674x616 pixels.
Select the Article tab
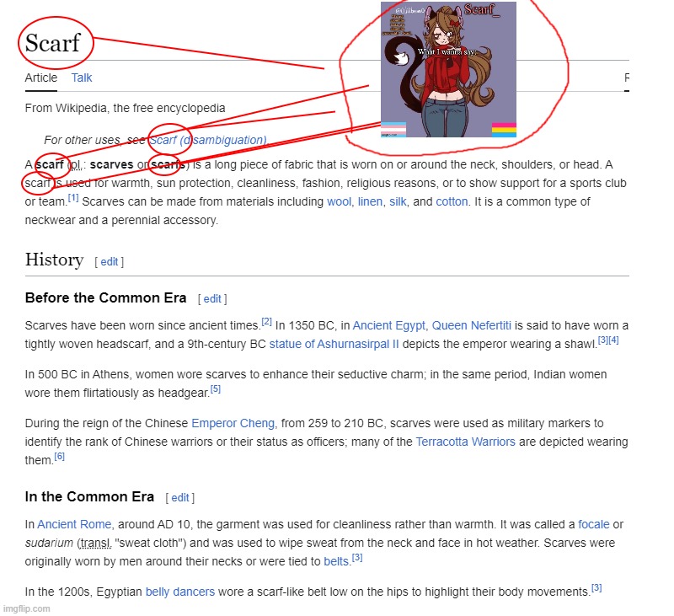tap(40, 78)
